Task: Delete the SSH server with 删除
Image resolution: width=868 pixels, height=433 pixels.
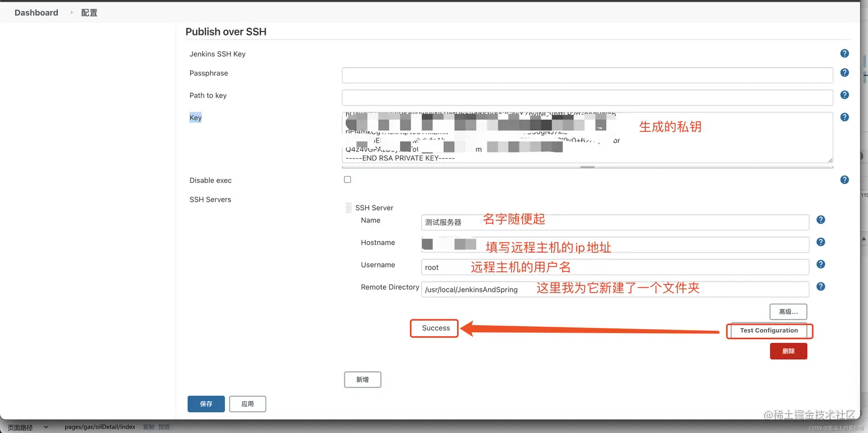Action: [x=788, y=351]
